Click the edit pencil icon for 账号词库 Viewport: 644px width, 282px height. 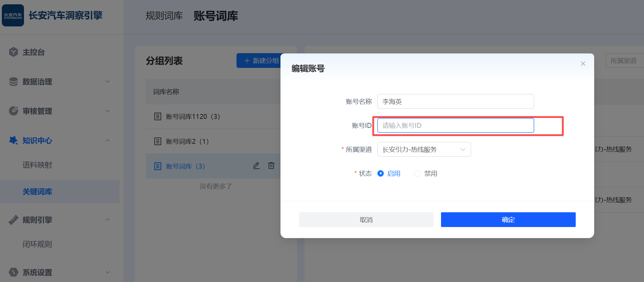256,166
